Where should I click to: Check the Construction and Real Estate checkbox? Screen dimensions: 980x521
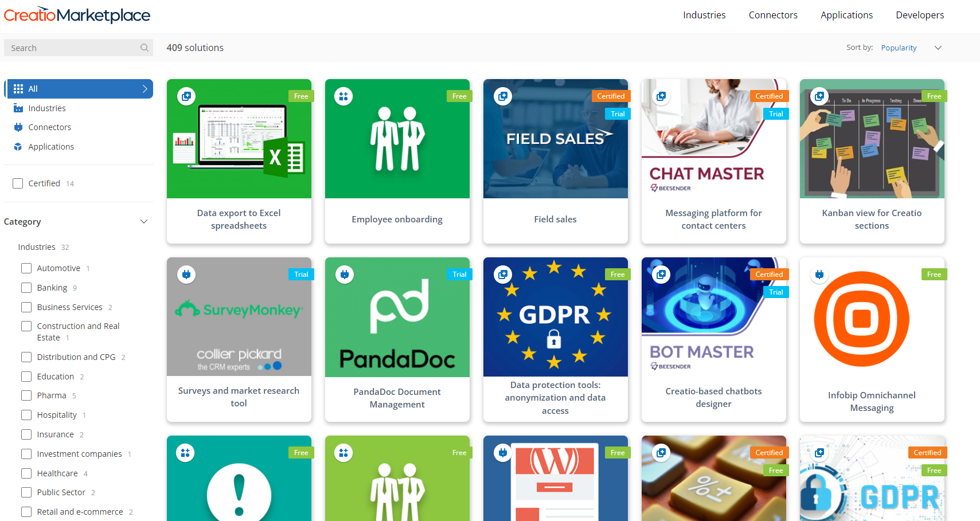click(x=26, y=326)
